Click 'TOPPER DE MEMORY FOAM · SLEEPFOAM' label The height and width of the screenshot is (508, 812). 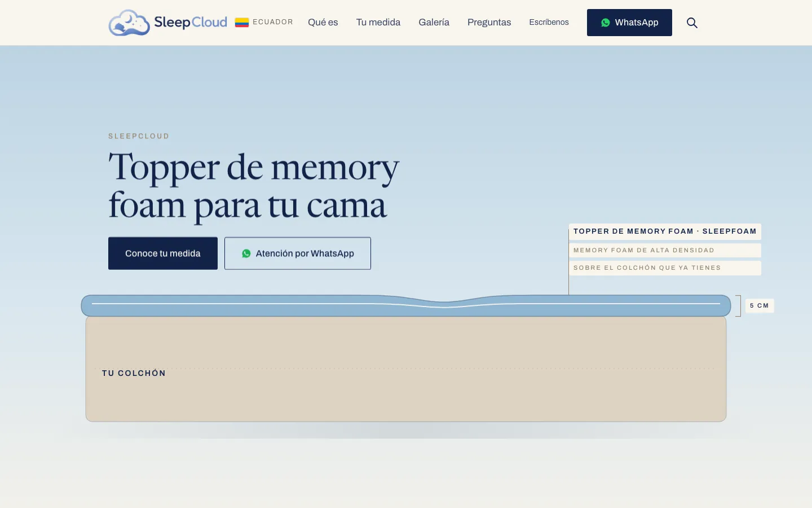point(665,231)
